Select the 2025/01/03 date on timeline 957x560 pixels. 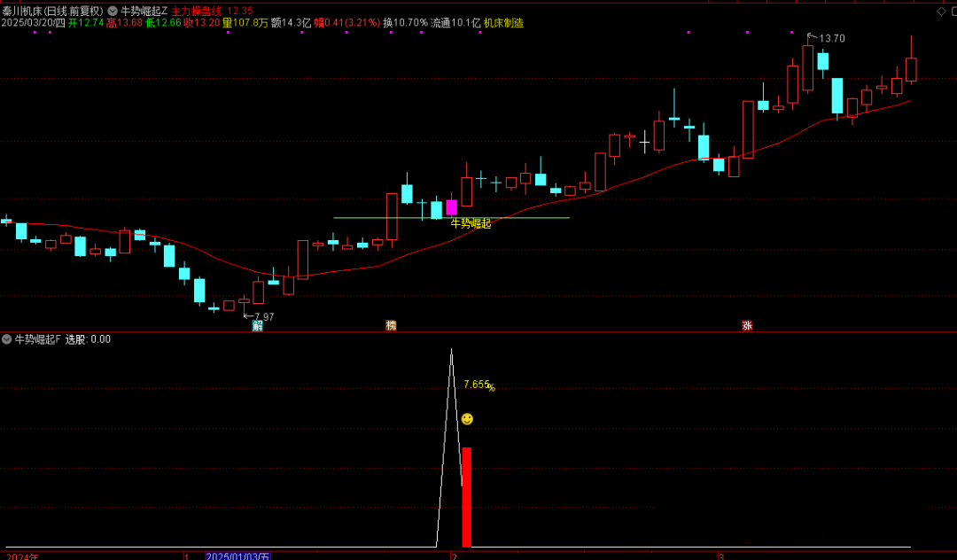tap(237, 556)
